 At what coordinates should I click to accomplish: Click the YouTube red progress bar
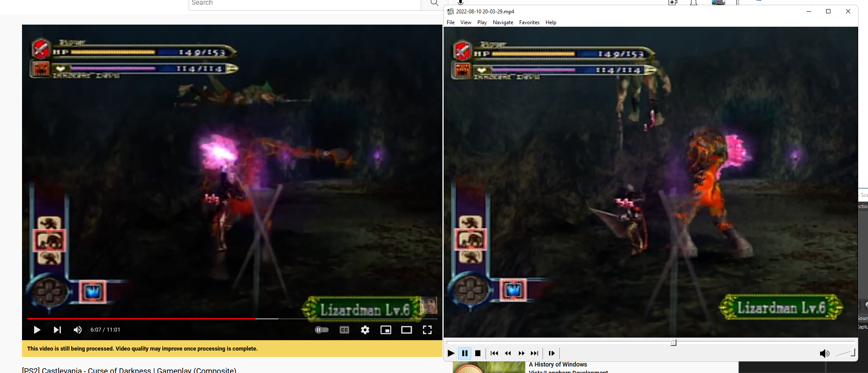point(142,319)
